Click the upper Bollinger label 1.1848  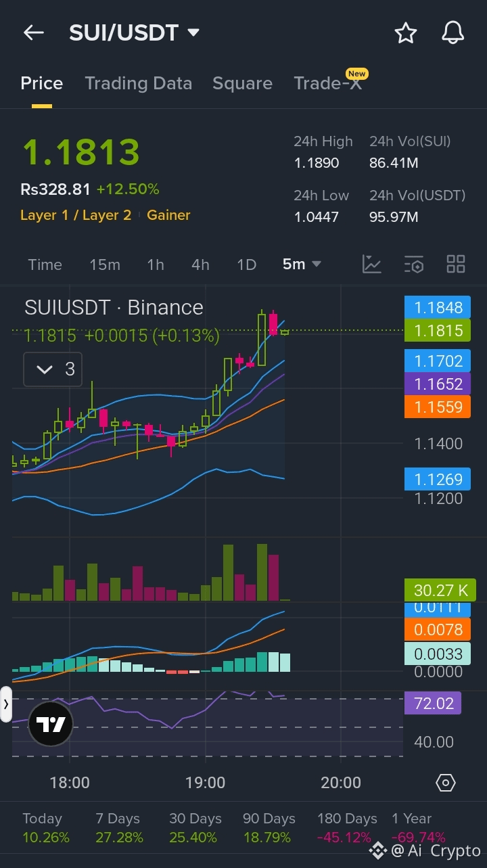[438, 307]
